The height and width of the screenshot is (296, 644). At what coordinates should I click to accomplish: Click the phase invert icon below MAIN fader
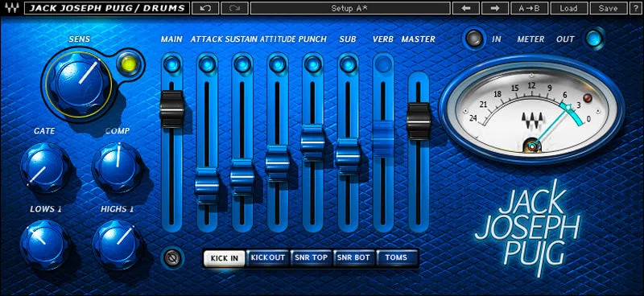point(171,258)
